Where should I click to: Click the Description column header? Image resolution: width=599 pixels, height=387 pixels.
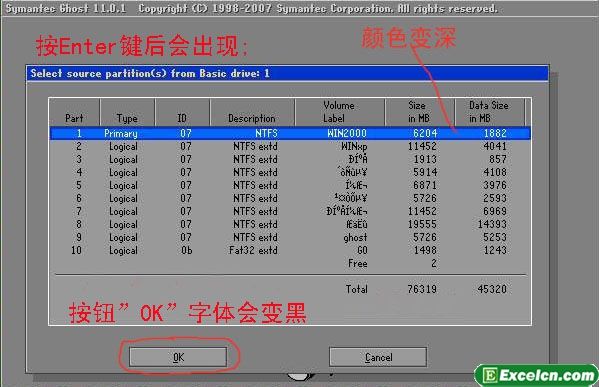click(252, 112)
